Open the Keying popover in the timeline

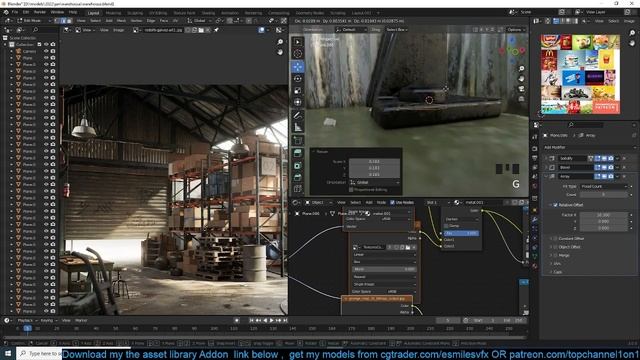tap(48, 320)
